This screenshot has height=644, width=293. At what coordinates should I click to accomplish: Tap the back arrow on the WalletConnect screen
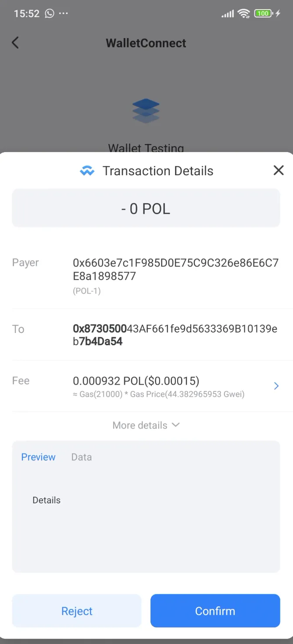(15, 42)
